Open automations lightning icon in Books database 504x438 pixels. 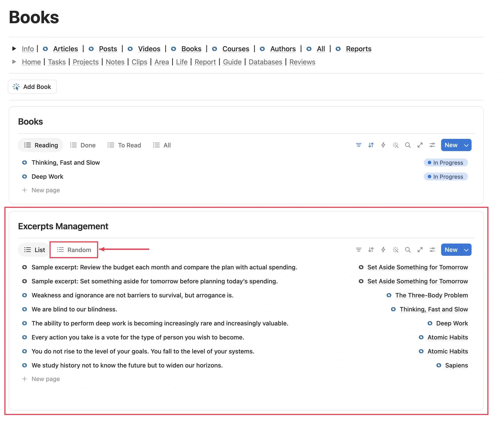(383, 145)
